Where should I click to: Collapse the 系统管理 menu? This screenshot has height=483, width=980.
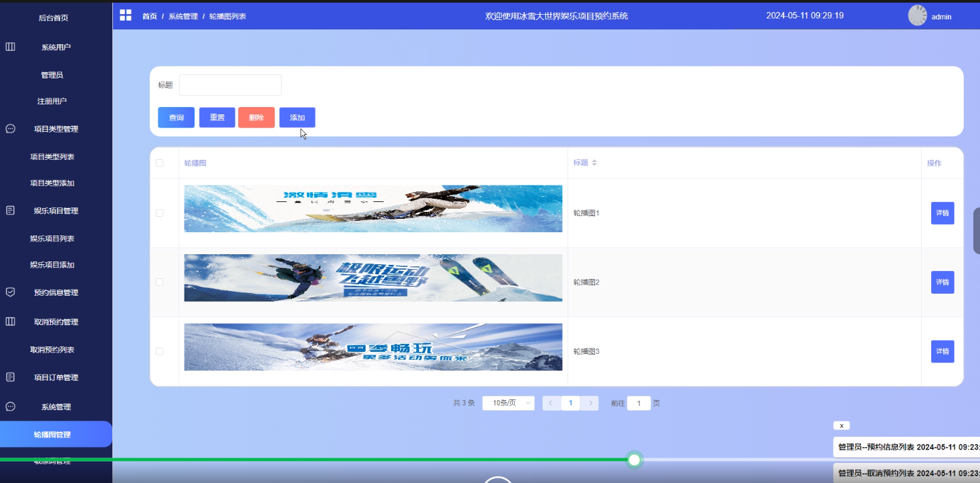(56, 406)
